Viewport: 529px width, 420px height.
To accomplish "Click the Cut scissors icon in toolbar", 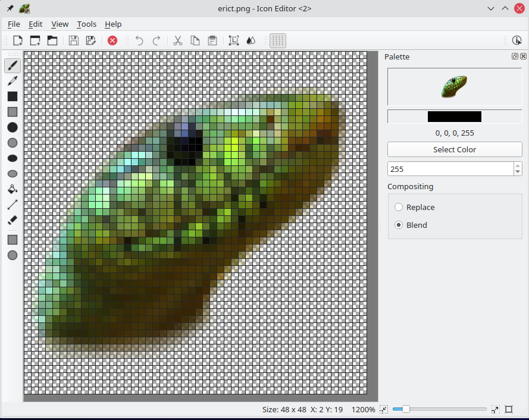I will (177, 40).
